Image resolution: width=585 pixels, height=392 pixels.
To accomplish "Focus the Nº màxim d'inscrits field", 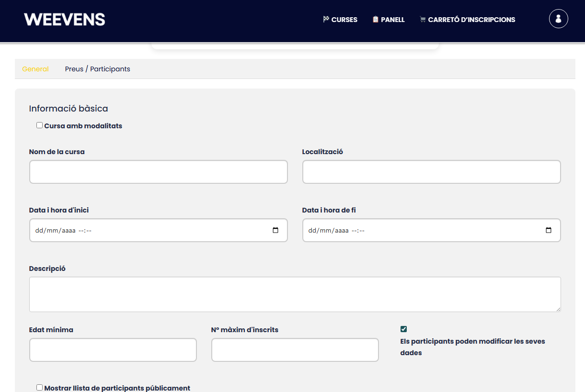I will point(295,350).
